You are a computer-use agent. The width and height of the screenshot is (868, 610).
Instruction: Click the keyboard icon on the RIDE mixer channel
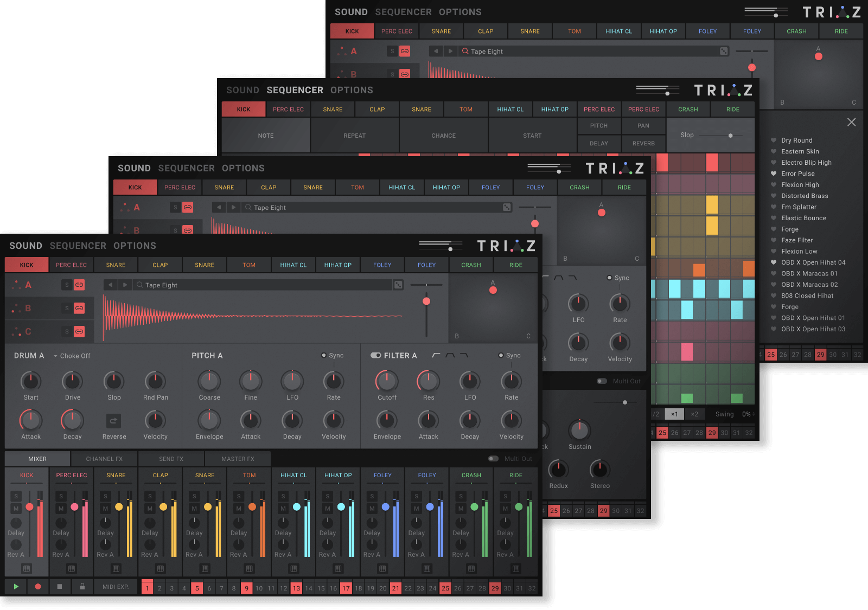(516, 568)
